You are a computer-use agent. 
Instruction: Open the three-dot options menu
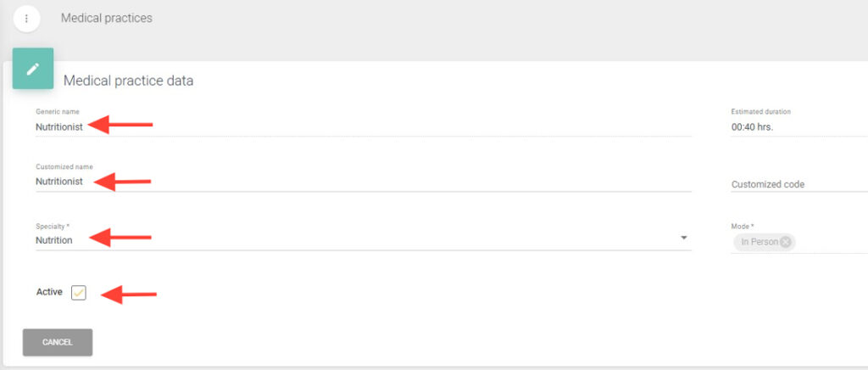coord(27,18)
